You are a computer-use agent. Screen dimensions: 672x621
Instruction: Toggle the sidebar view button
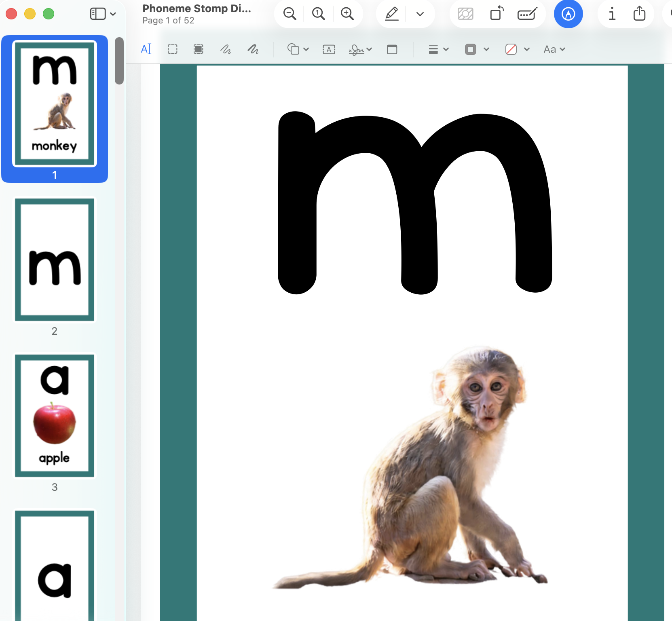coord(97,14)
